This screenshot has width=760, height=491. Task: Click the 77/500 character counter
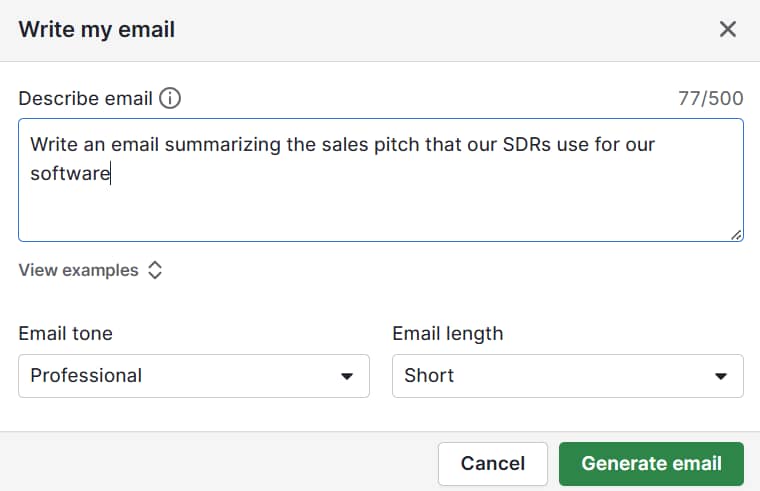711,98
